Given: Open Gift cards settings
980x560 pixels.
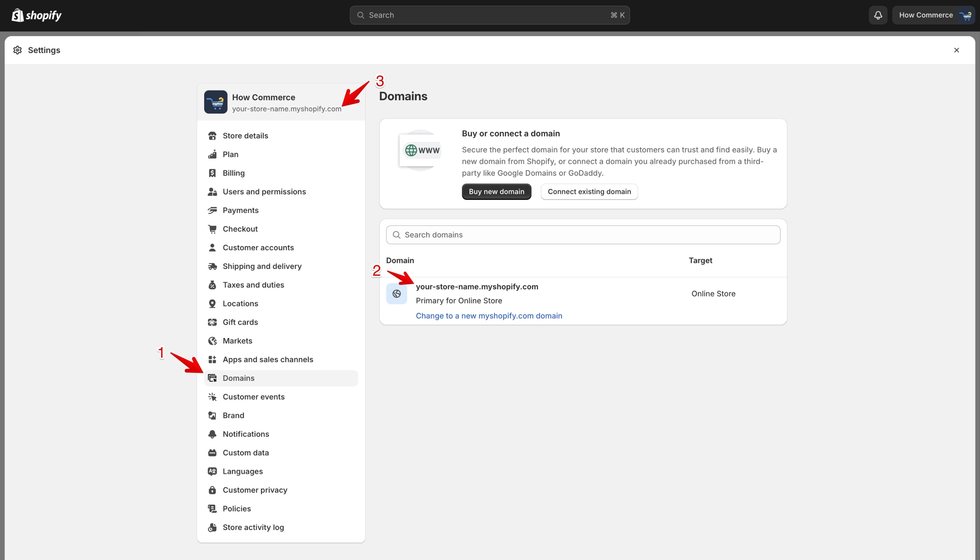Looking at the screenshot, I should [x=281, y=322].
